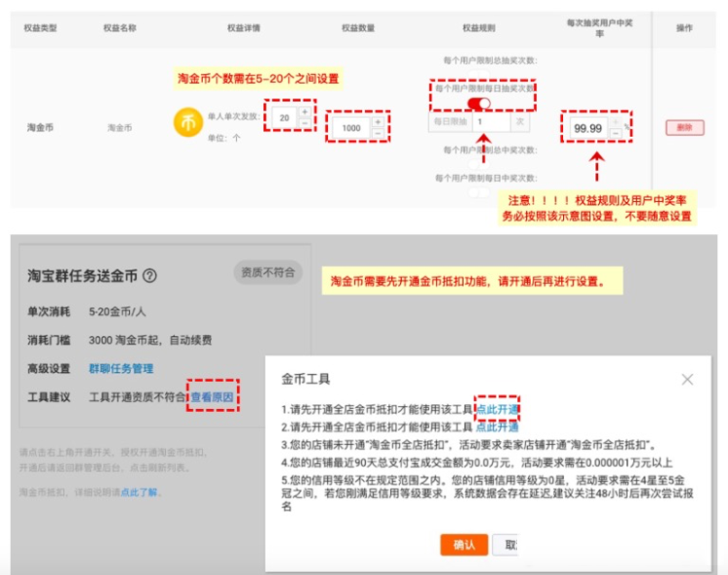The image size is (728, 575).
Task: Click the 5-20金币/人 value
Action: pyautogui.click(x=117, y=311)
